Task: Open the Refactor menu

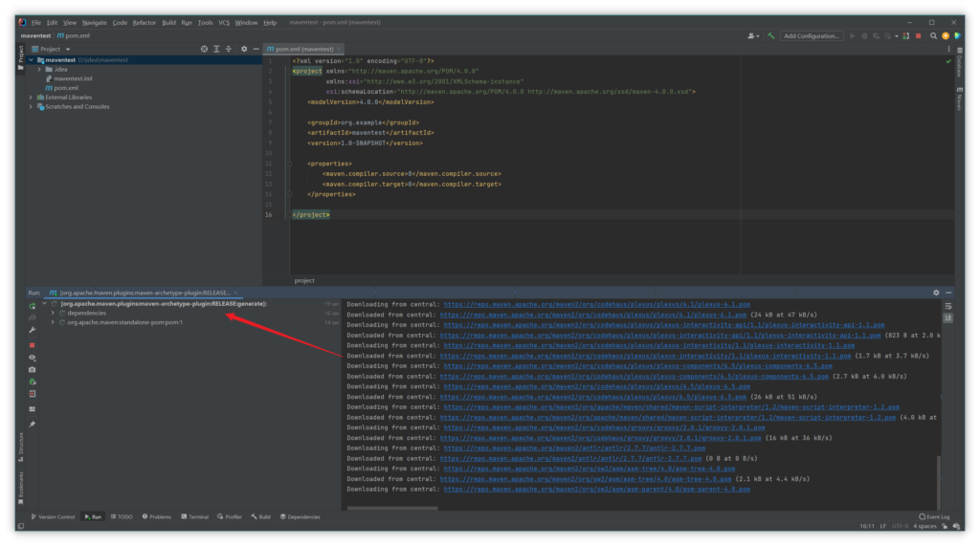Action: pos(144,23)
